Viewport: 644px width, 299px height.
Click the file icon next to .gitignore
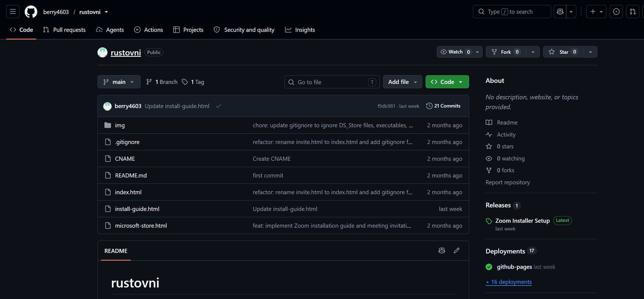[x=108, y=142]
